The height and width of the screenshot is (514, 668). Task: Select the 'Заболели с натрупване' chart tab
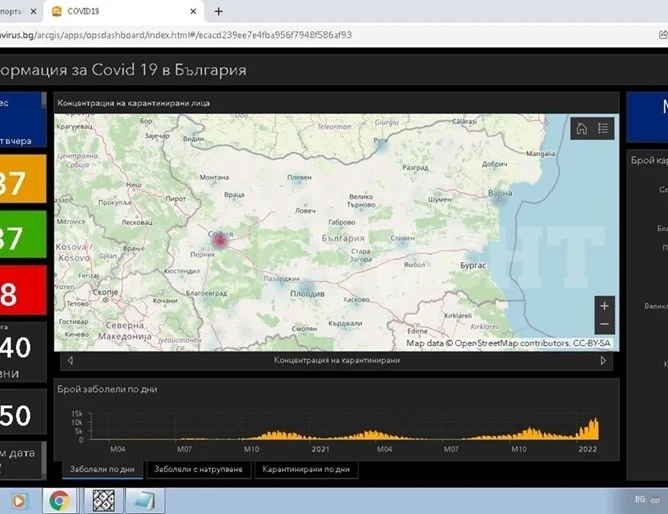[199, 469]
